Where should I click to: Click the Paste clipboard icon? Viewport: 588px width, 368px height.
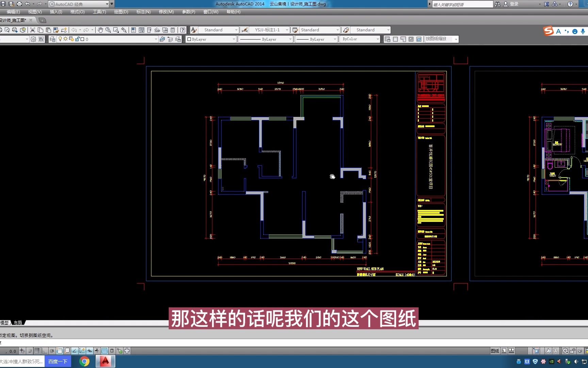pyautogui.click(x=48, y=30)
